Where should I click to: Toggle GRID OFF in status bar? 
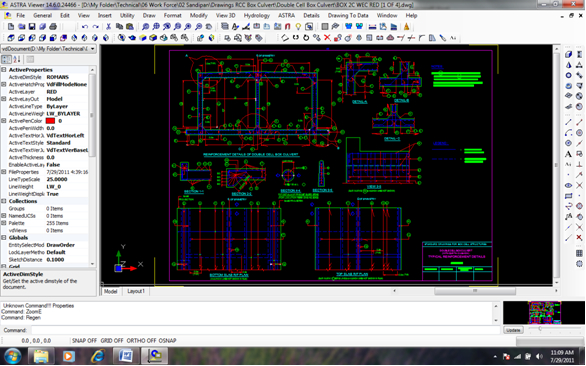coord(112,341)
